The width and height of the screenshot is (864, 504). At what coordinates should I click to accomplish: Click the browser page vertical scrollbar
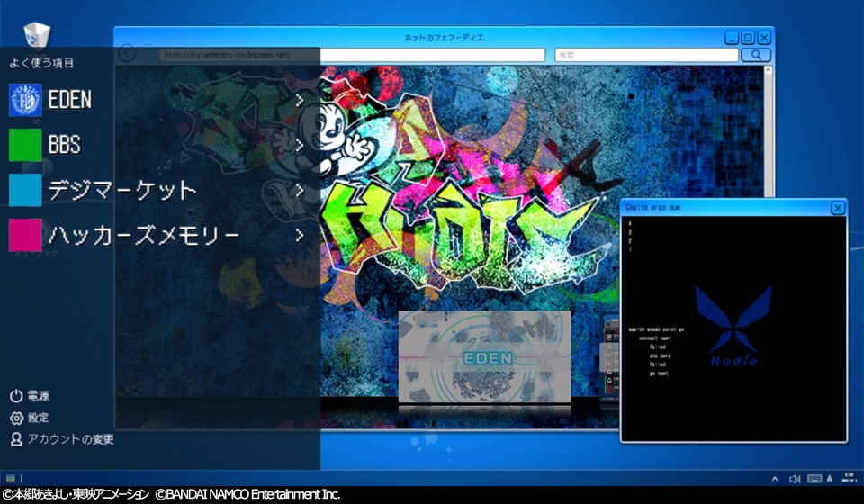coord(768,130)
